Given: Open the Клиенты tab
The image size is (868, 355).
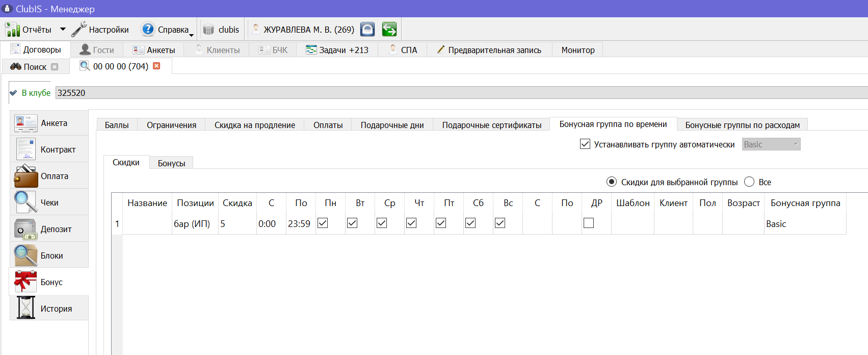Looking at the screenshot, I should click(217, 50).
